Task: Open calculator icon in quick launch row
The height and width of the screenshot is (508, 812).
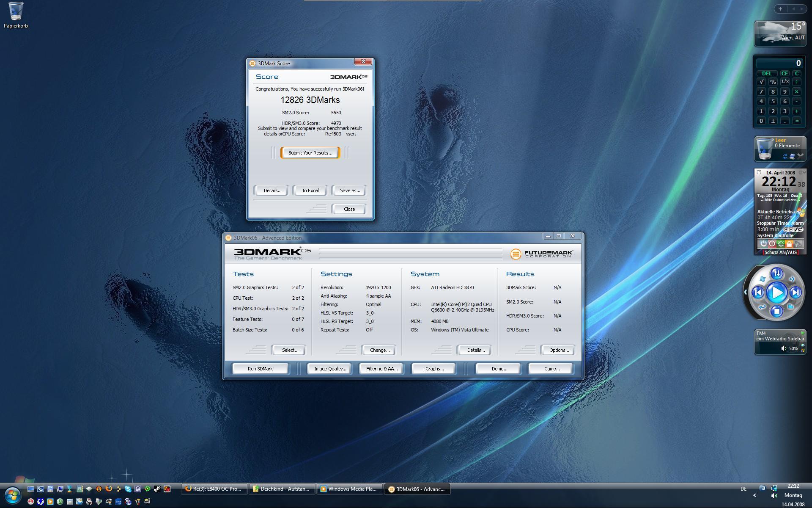Action: 70,502
